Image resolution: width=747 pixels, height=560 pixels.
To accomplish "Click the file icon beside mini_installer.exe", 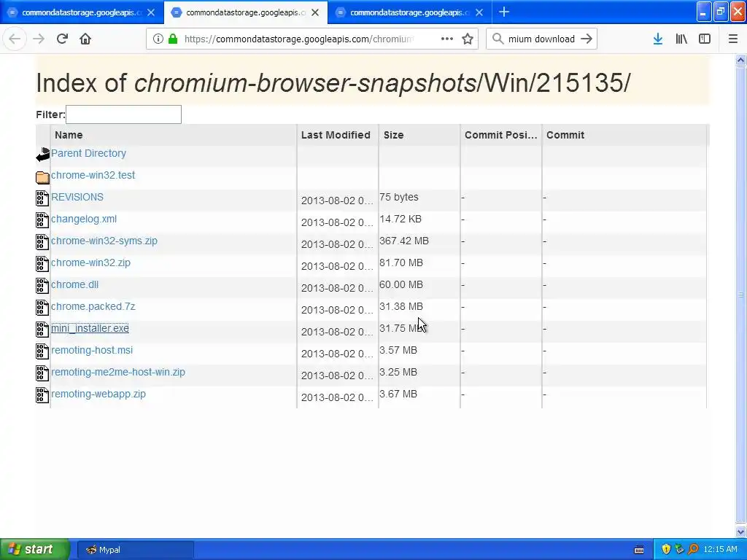I will click(x=42, y=330).
